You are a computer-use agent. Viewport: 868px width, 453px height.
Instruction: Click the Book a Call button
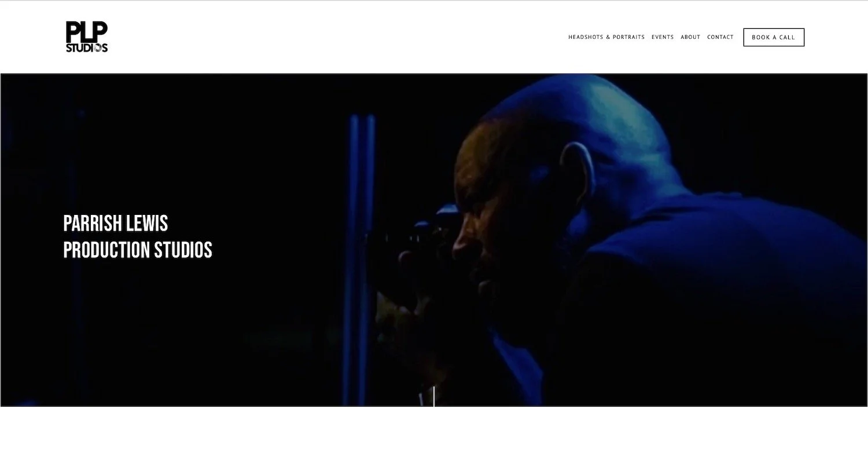(774, 37)
